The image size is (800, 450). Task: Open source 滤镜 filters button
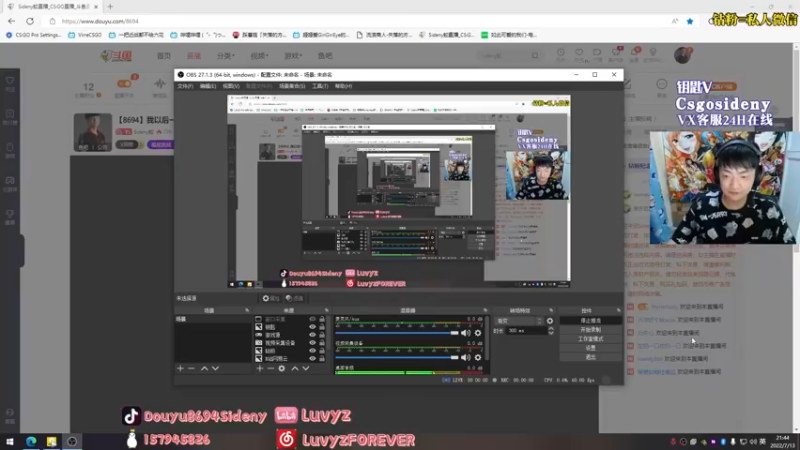[x=294, y=298]
